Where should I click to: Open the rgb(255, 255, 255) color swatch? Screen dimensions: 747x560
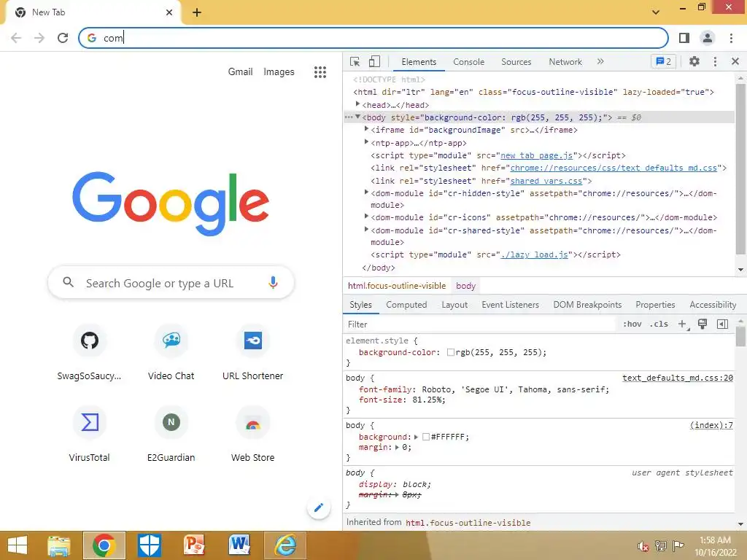(450, 352)
